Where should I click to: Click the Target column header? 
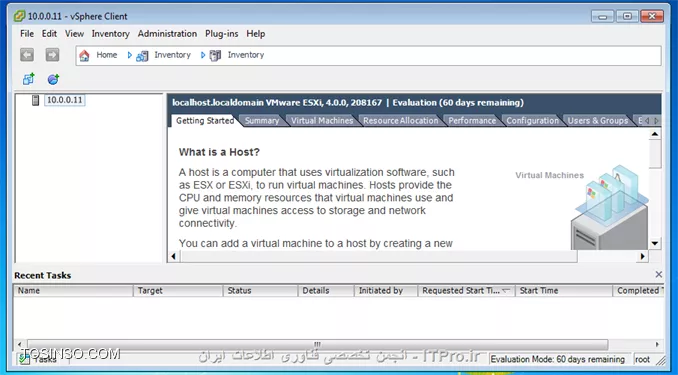(178, 291)
